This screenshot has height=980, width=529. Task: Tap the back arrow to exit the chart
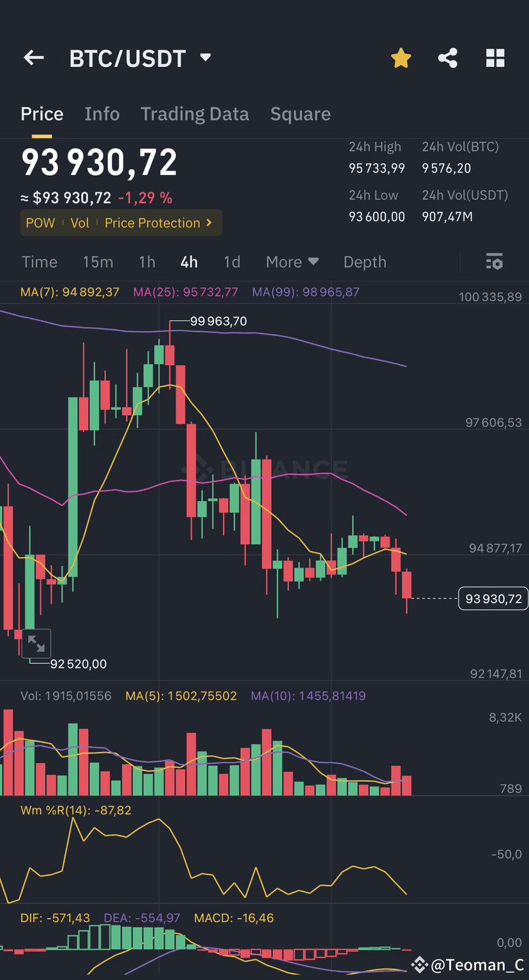tap(33, 57)
